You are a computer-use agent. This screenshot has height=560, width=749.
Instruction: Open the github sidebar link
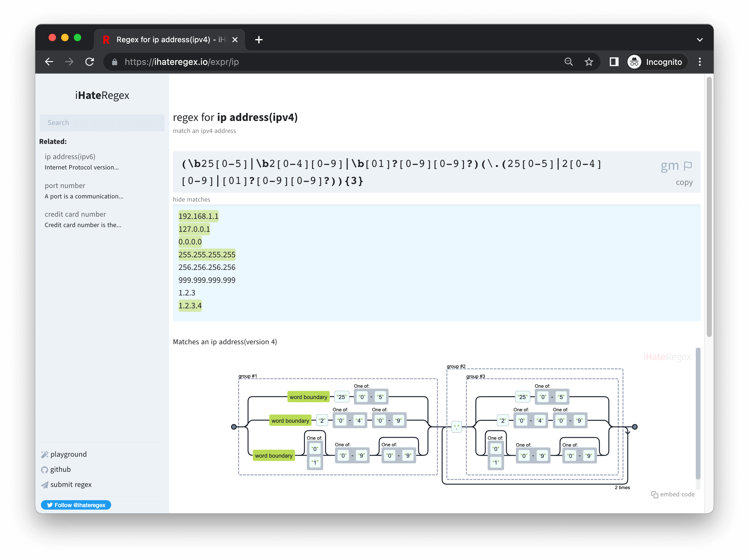tap(60, 470)
